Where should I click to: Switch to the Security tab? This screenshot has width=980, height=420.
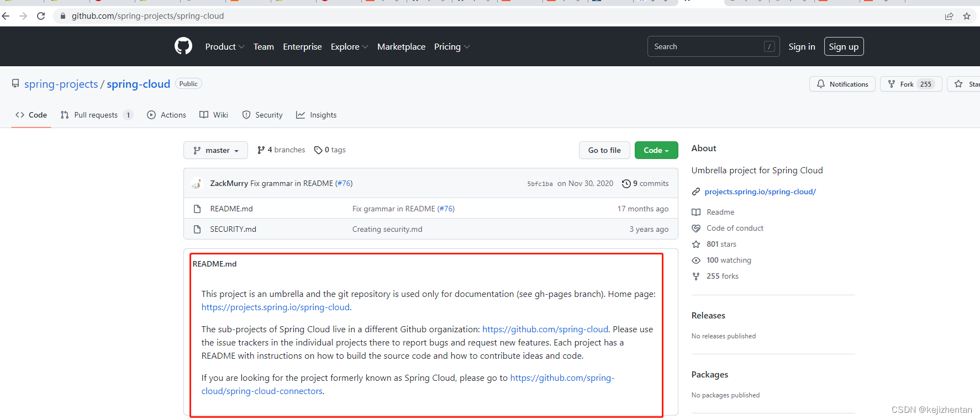click(x=262, y=115)
